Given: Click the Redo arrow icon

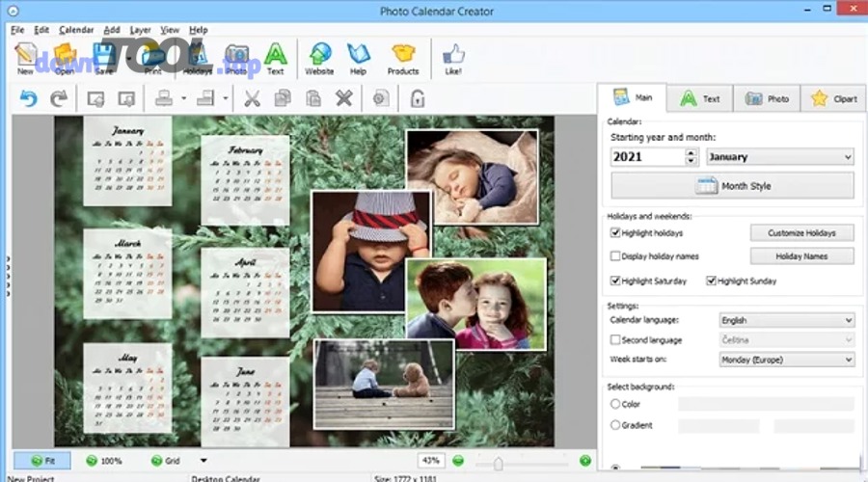Looking at the screenshot, I should pyautogui.click(x=58, y=98).
